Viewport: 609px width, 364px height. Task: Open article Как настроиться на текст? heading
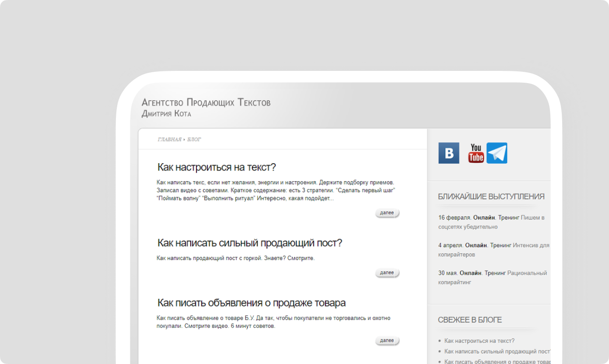tap(217, 167)
